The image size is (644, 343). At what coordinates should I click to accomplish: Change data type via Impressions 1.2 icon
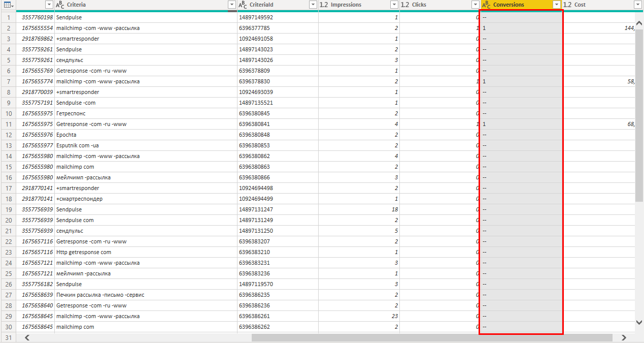click(324, 5)
